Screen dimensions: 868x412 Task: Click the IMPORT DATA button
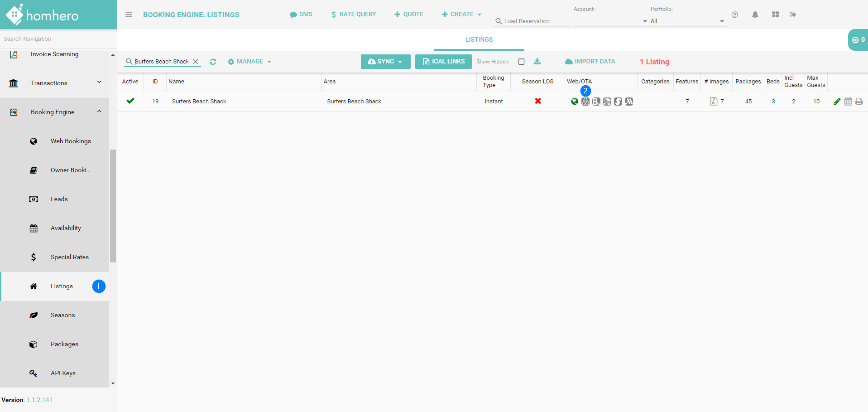pyautogui.click(x=590, y=62)
